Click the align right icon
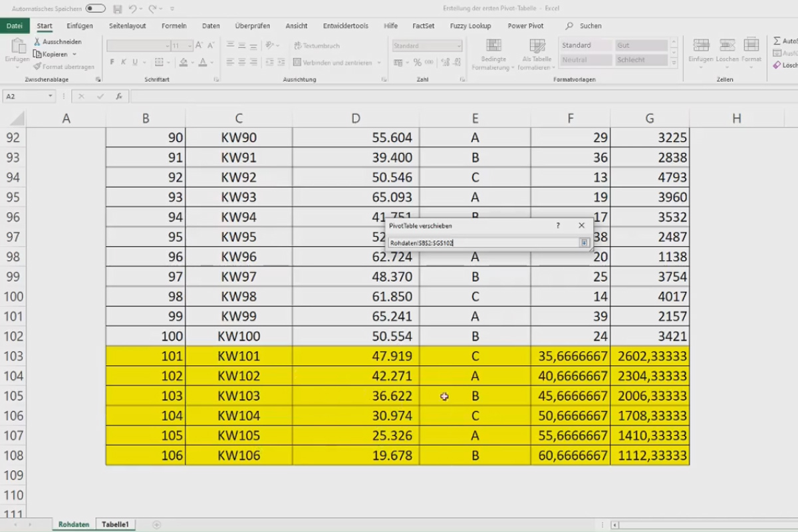 [254, 63]
